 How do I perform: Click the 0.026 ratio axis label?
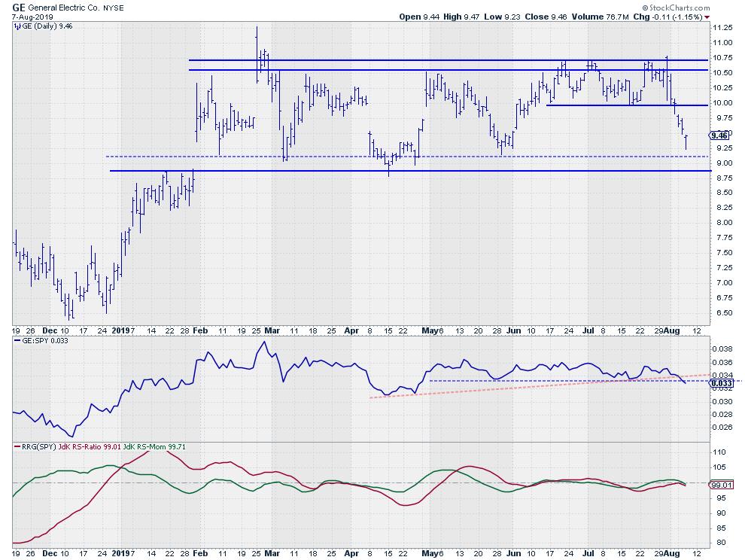click(x=722, y=428)
